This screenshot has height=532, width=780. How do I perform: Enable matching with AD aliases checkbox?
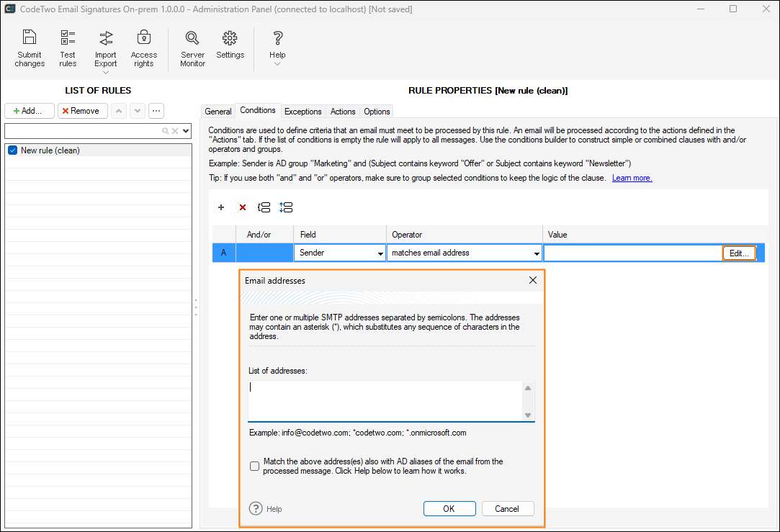point(255,466)
